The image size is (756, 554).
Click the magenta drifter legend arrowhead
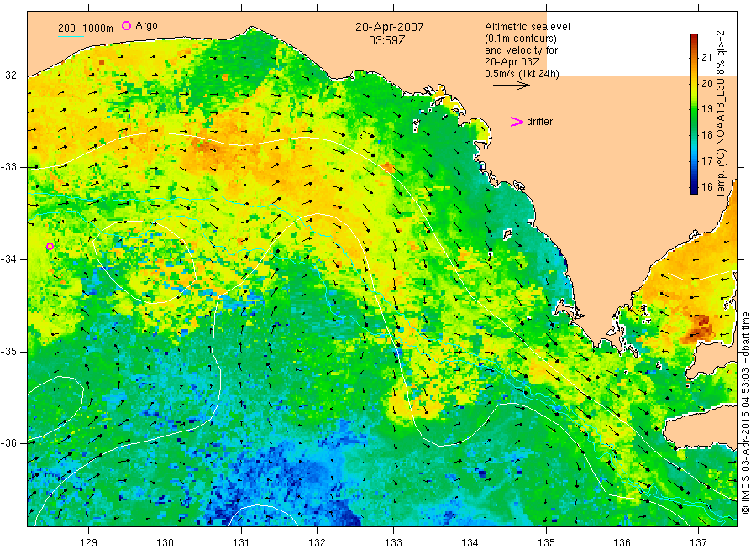click(x=517, y=122)
